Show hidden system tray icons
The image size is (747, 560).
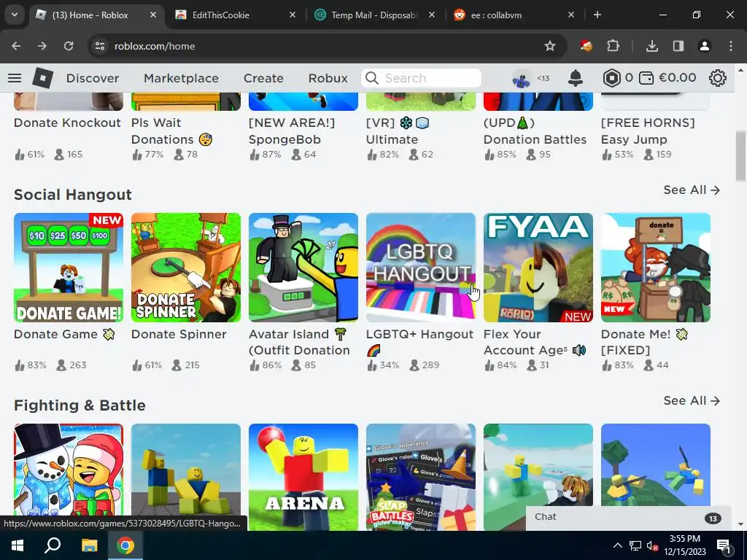[x=617, y=545]
